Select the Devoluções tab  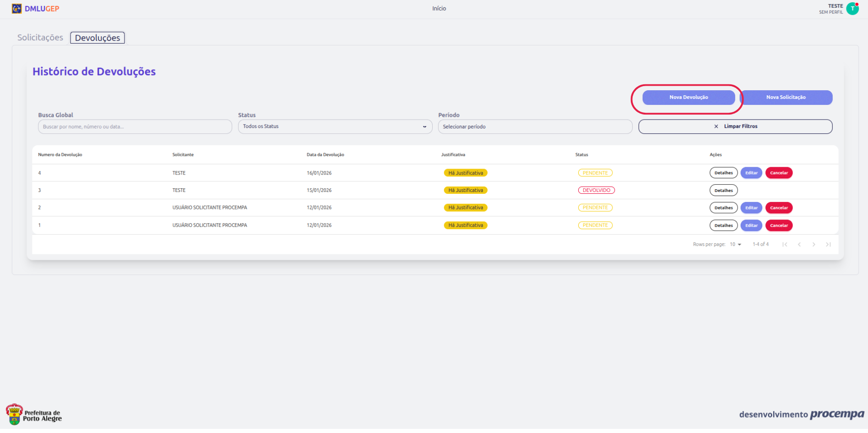pyautogui.click(x=98, y=38)
